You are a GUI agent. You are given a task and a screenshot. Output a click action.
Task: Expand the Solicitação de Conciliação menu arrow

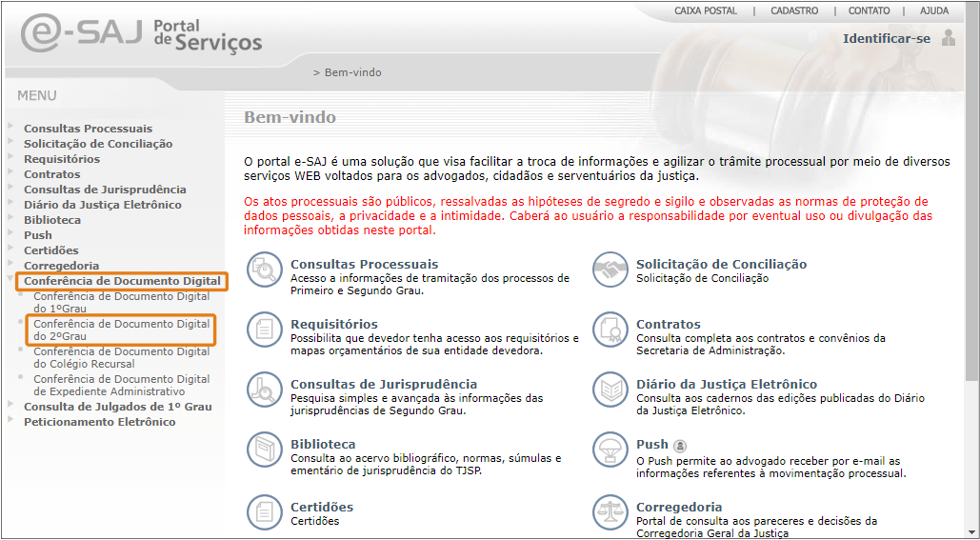pyautogui.click(x=10, y=141)
